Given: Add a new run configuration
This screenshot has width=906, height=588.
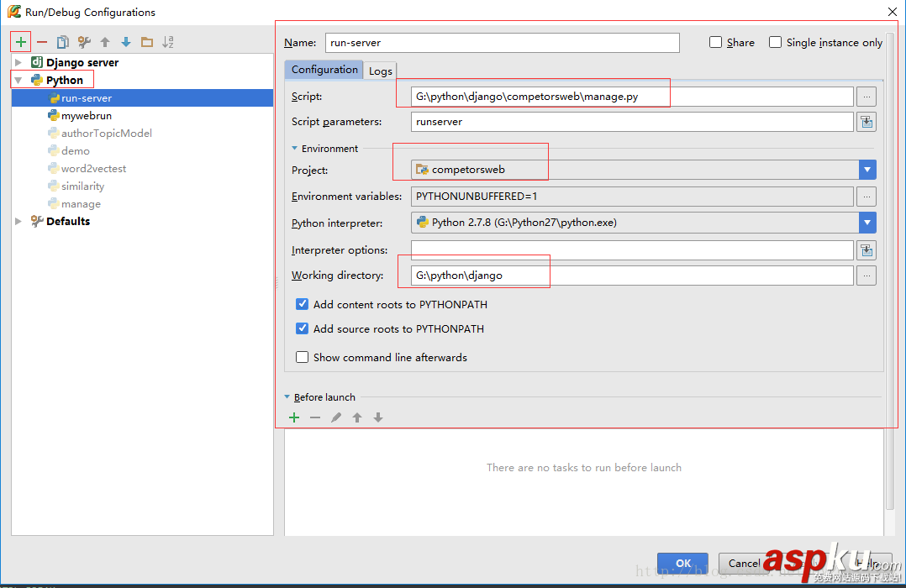Looking at the screenshot, I should (21, 42).
